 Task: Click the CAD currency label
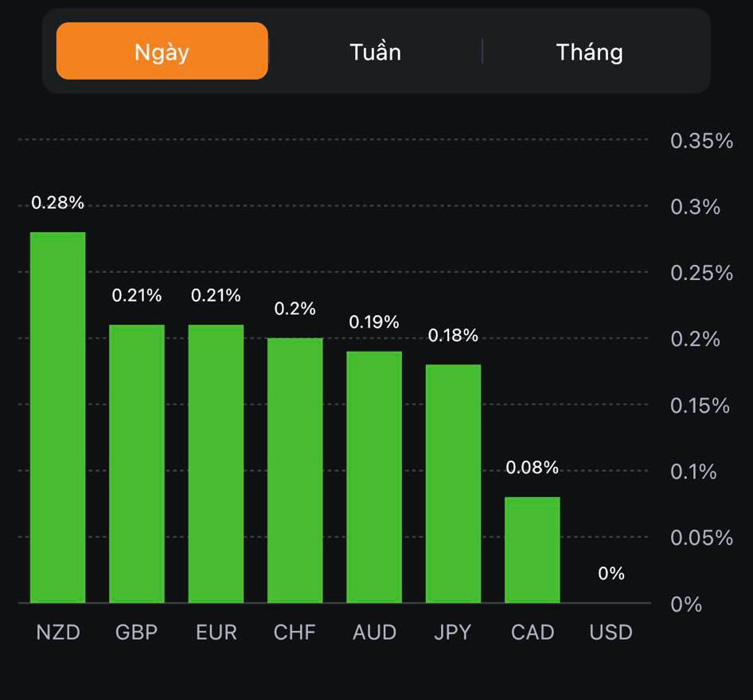(x=533, y=632)
